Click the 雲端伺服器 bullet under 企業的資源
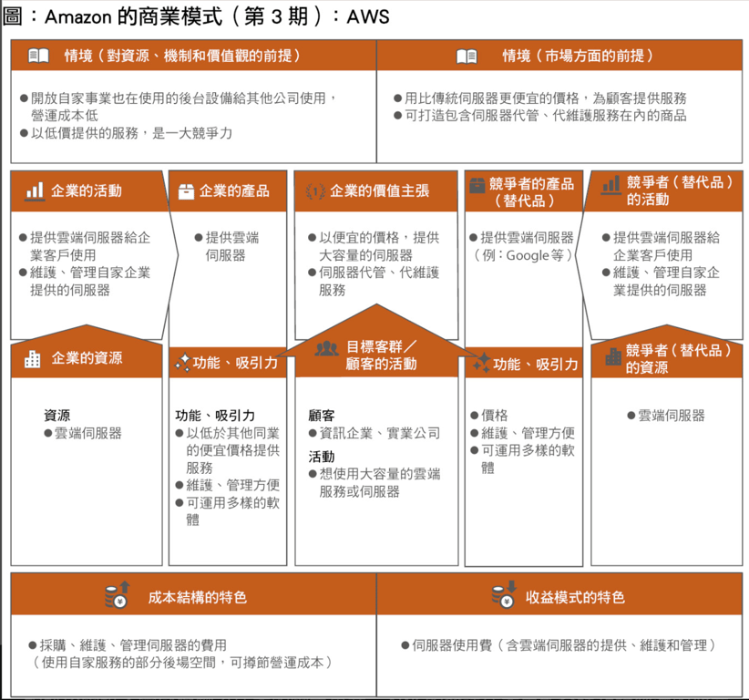Image resolution: width=749 pixels, height=700 pixels. tap(83, 433)
